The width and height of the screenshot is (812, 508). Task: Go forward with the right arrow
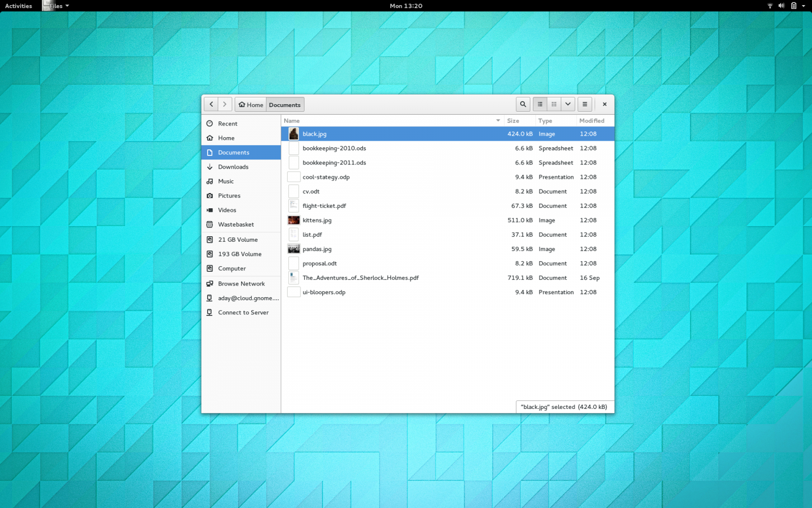(x=225, y=104)
